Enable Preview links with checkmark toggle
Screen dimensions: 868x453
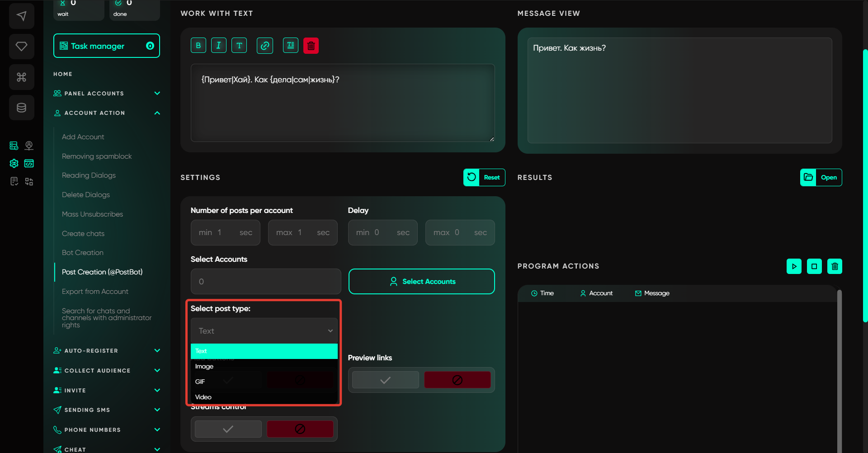click(x=385, y=380)
